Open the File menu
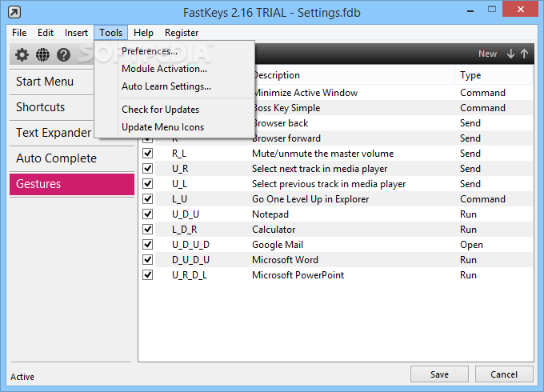544x392 pixels. (x=19, y=33)
